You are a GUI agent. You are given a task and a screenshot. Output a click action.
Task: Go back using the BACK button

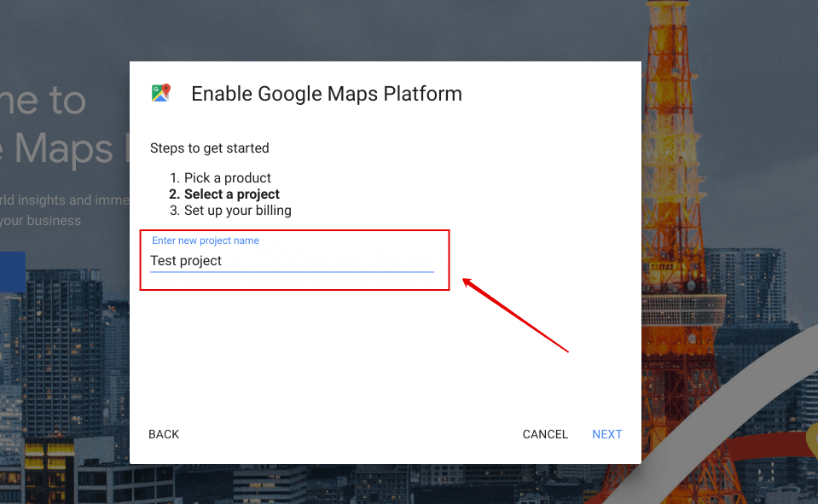[x=163, y=434]
